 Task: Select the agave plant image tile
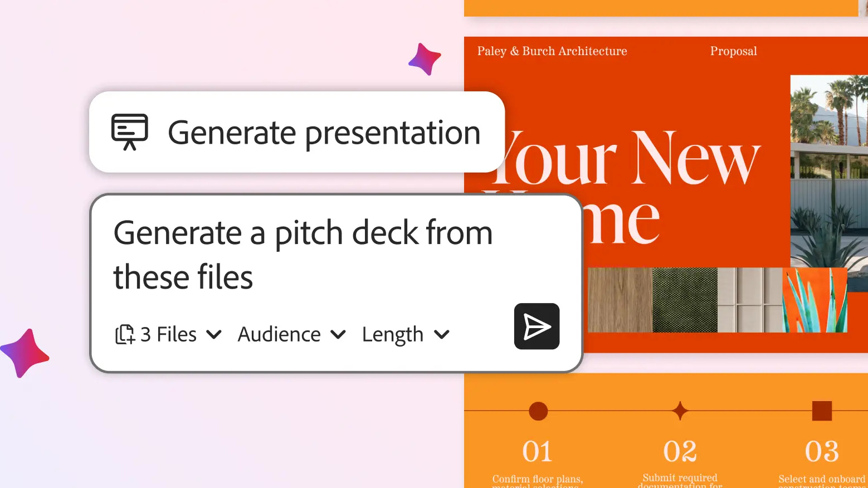click(x=815, y=300)
